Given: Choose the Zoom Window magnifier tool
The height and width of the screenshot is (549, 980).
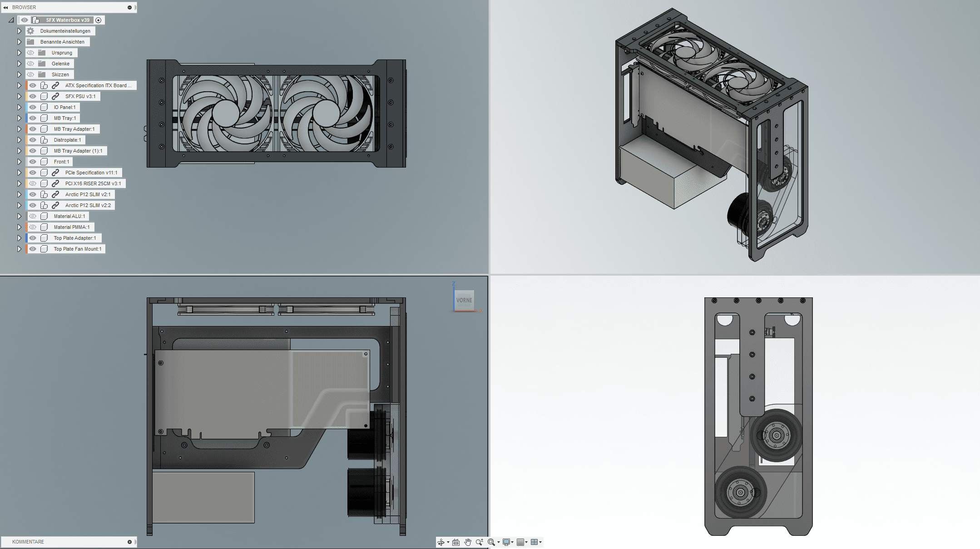Looking at the screenshot, I should [x=491, y=542].
